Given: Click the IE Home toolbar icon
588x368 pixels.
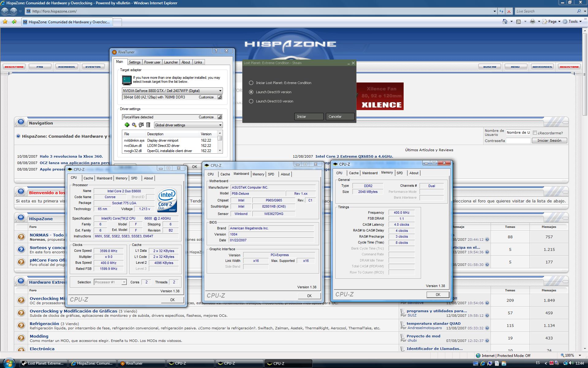Looking at the screenshot, I should (505, 21).
